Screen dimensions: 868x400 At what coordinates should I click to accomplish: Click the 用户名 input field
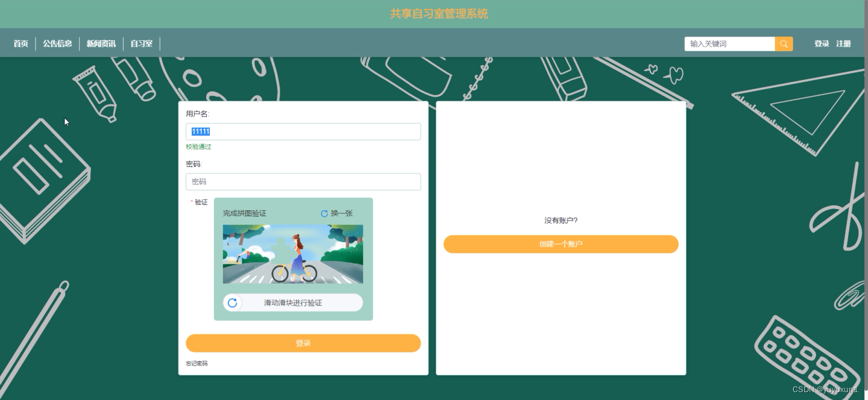pos(303,132)
